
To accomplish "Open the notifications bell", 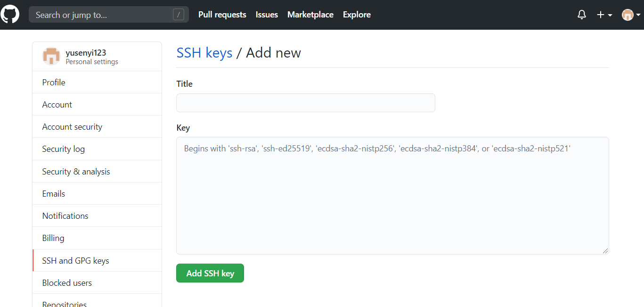I will (582, 15).
